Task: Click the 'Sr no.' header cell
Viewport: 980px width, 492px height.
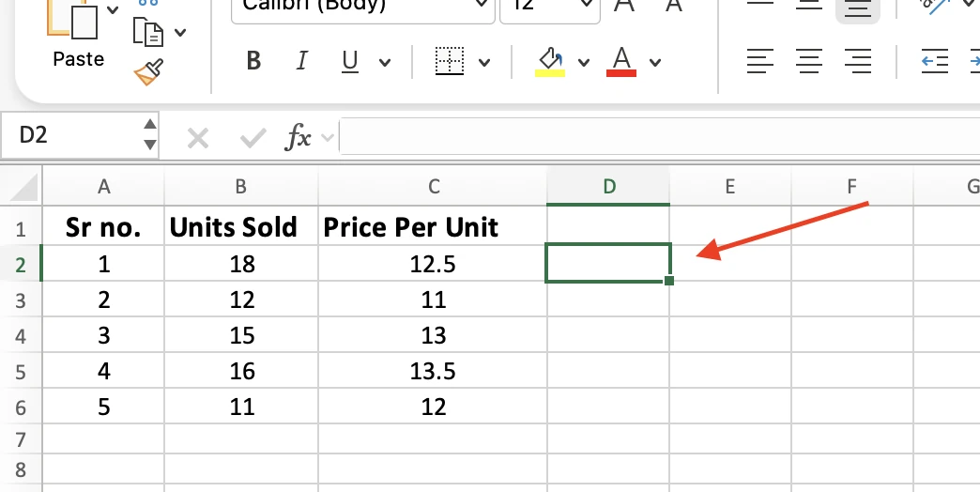Action: pyautogui.click(x=103, y=226)
